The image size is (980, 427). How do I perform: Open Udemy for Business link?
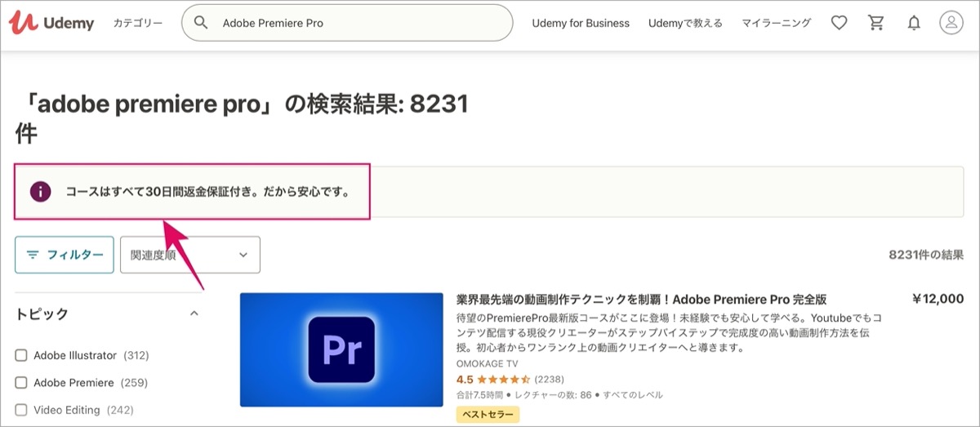click(581, 23)
